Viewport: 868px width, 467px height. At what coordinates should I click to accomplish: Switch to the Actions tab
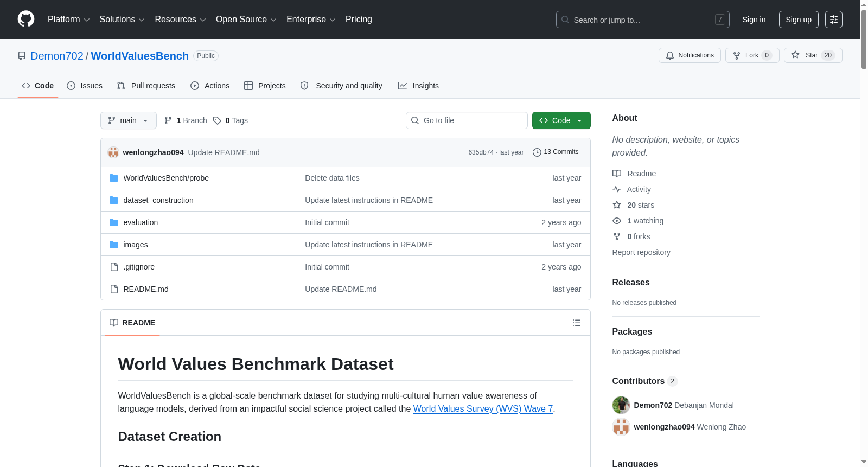(x=210, y=86)
